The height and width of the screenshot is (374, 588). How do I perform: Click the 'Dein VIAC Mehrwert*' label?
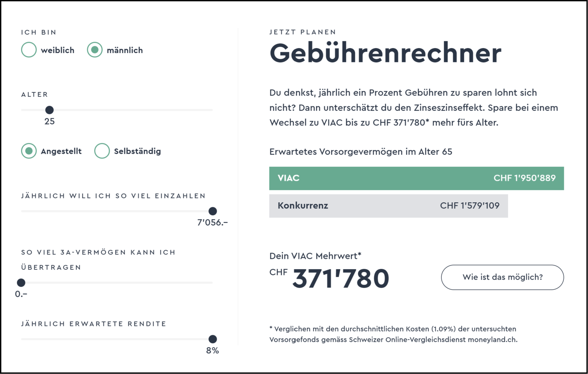315,256
